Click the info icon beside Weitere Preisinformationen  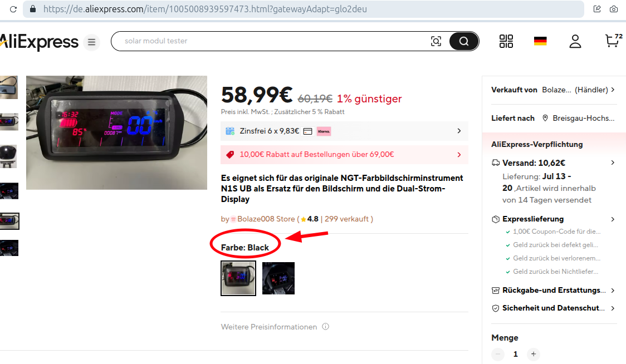coord(325,327)
